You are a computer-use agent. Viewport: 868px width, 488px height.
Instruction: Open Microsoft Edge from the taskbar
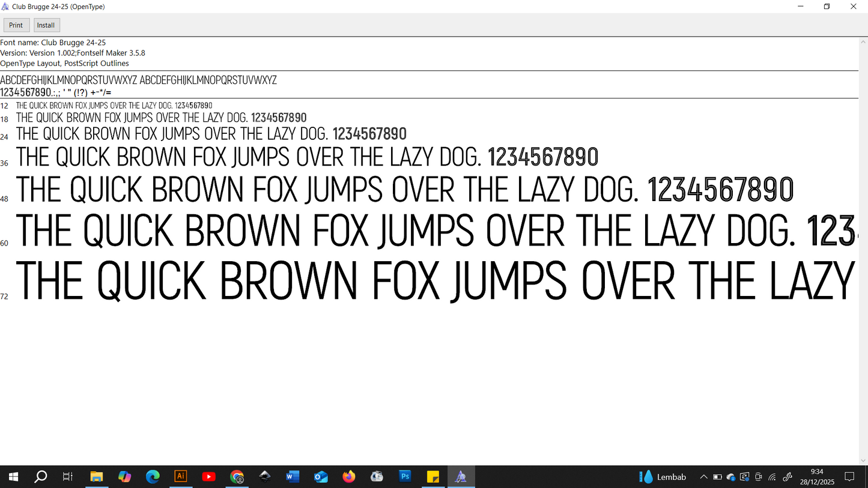pos(153,477)
